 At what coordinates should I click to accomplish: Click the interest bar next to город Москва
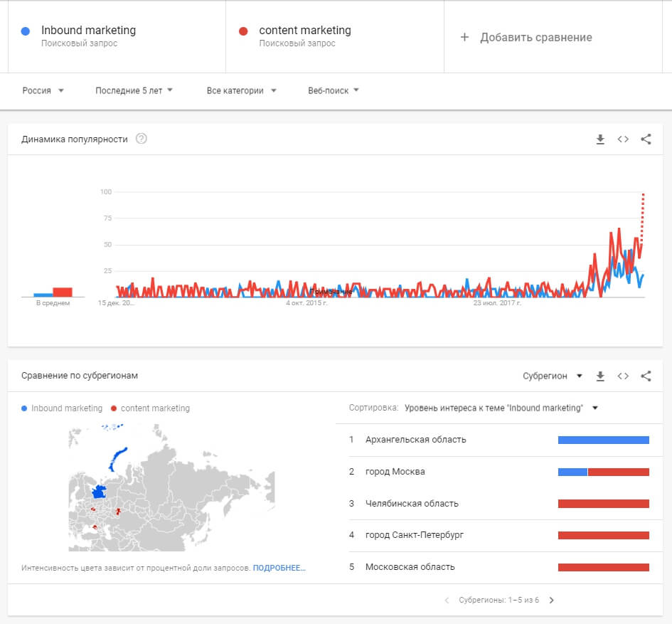tap(604, 472)
